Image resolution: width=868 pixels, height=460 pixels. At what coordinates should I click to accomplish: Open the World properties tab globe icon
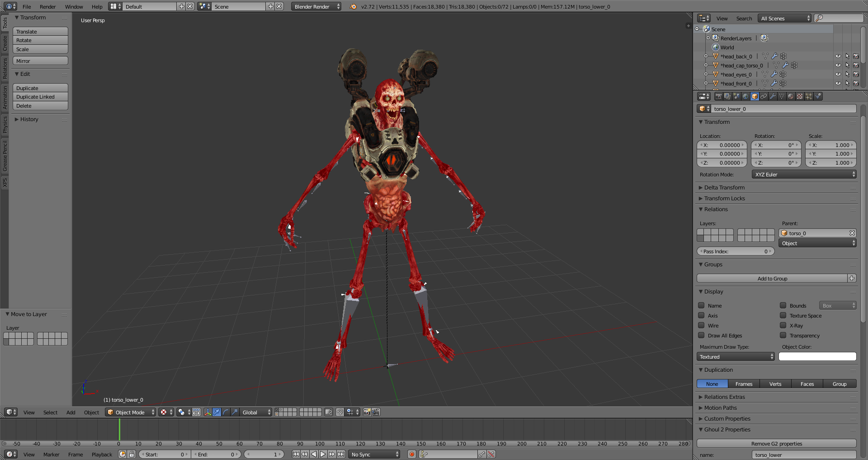[745, 96]
